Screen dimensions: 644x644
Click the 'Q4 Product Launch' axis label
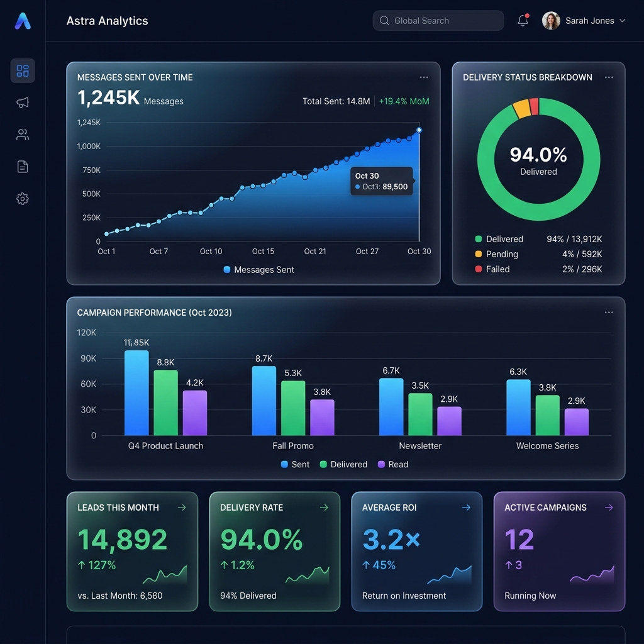tap(165, 446)
